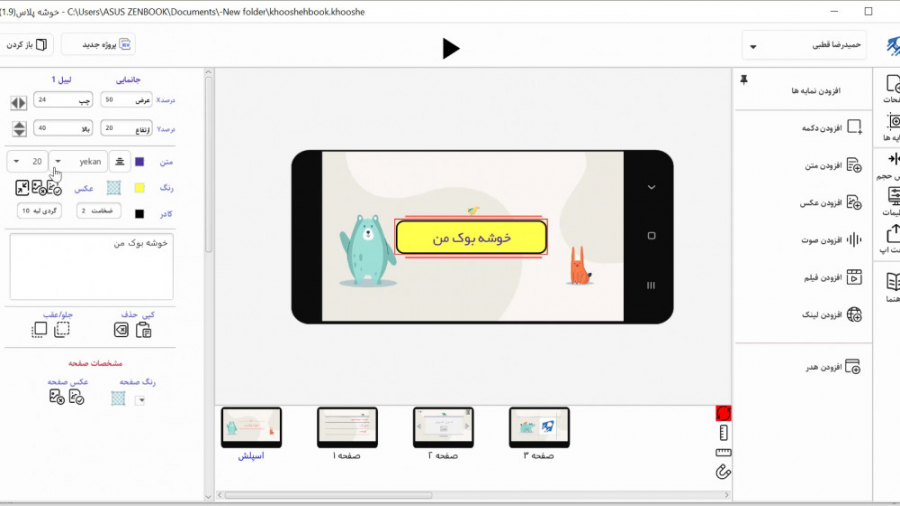The height and width of the screenshot is (506, 900).
Task: Click the send-to-back icon
Action: [62, 329]
